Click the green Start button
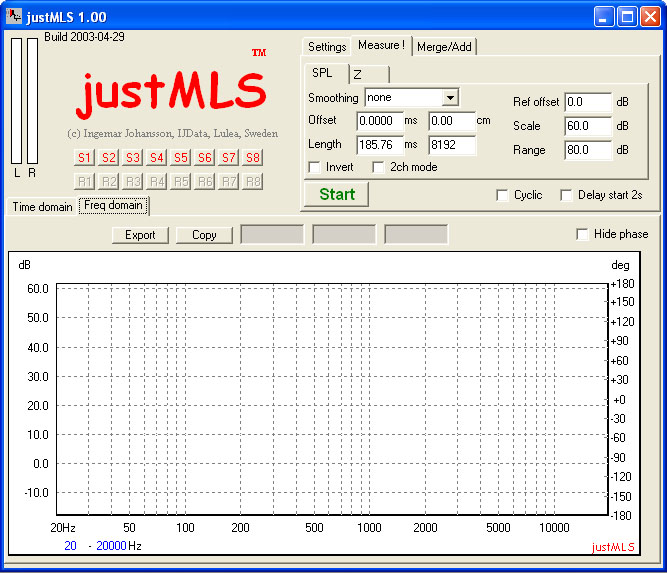Viewport: 667px width, 573px height. (x=336, y=194)
